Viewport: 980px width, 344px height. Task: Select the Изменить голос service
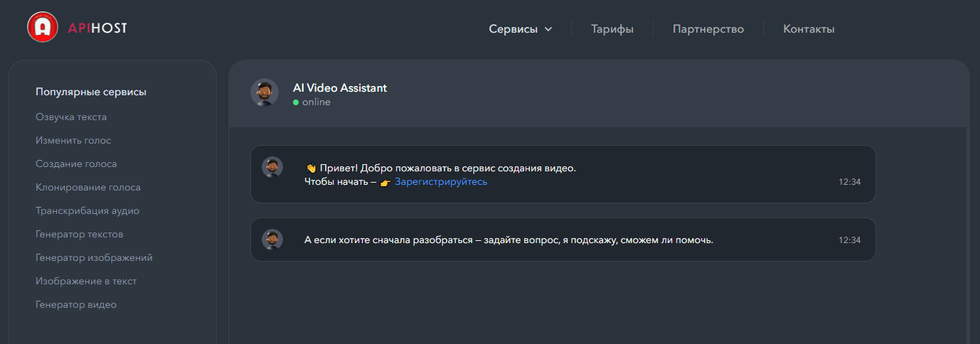(73, 141)
